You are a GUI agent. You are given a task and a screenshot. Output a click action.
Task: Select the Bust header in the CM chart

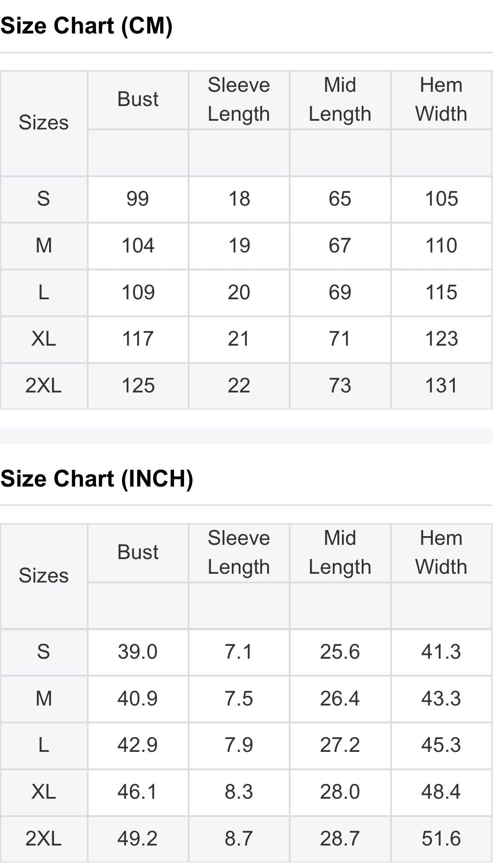(138, 99)
